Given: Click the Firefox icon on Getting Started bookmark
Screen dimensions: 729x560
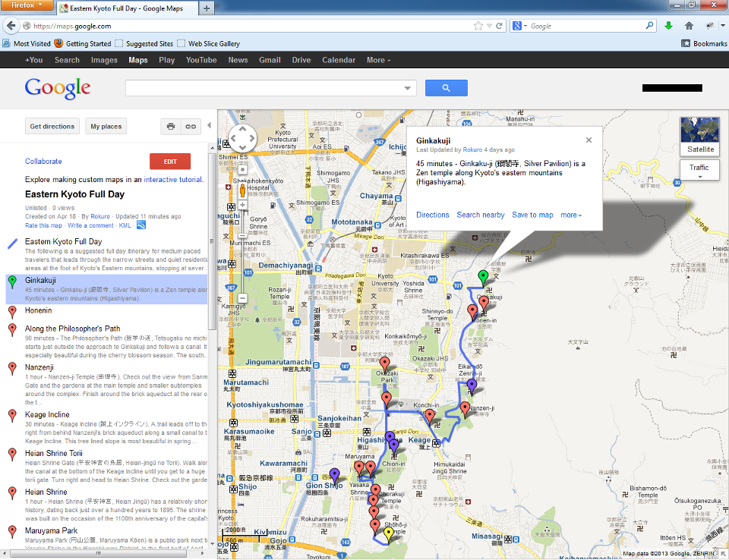Looking at the screenshot, I should [58, 43].
